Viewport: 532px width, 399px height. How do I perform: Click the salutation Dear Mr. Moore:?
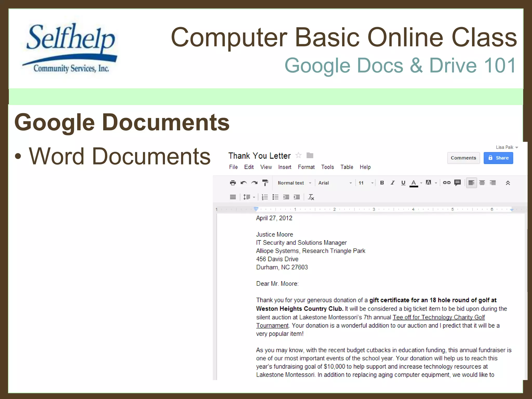277,284
